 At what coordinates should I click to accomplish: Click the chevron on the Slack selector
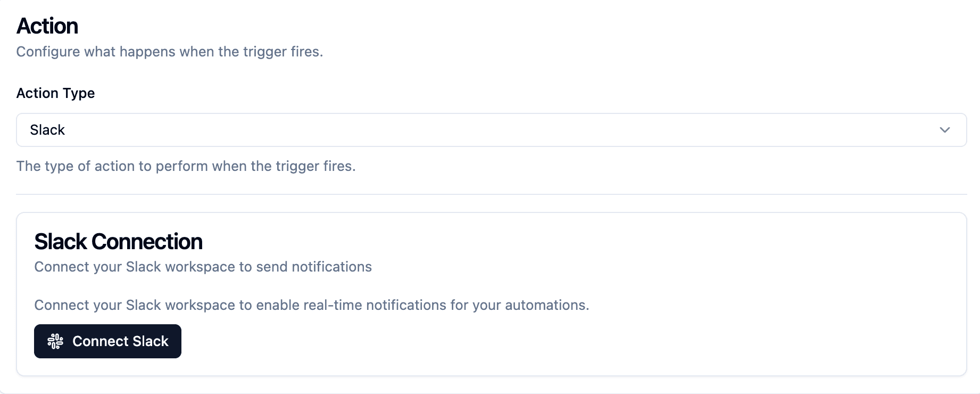pyautogui.click(x=945, y=130)
